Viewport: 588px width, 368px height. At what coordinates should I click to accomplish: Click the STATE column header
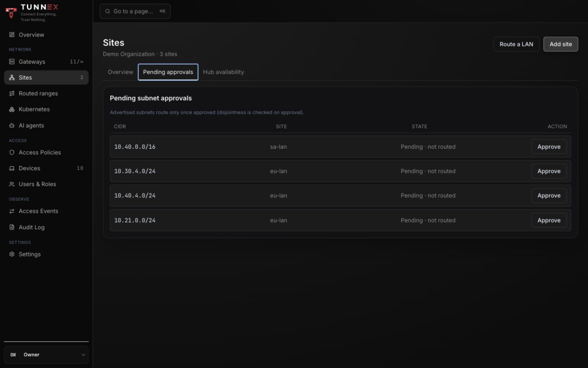click(419, 127)
